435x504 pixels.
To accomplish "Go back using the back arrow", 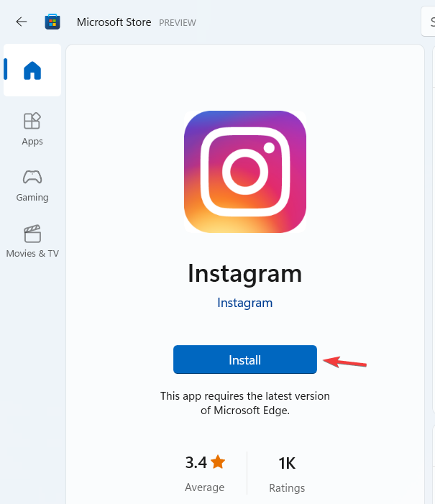I will pos(22,22).
